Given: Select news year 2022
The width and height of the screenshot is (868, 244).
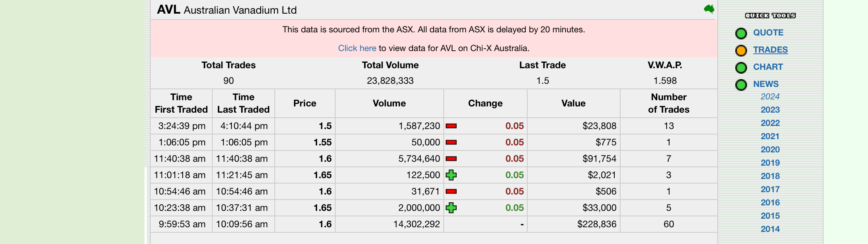Looking at the screenshot, I should [x=770, y=123].
